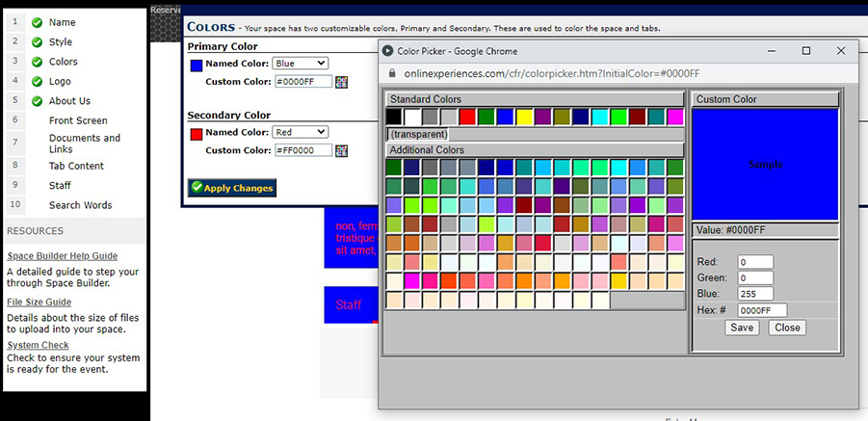The image size is (868, 421).
Task: Pick the yellow standard color swatch
Action: [x=524, y=117]
